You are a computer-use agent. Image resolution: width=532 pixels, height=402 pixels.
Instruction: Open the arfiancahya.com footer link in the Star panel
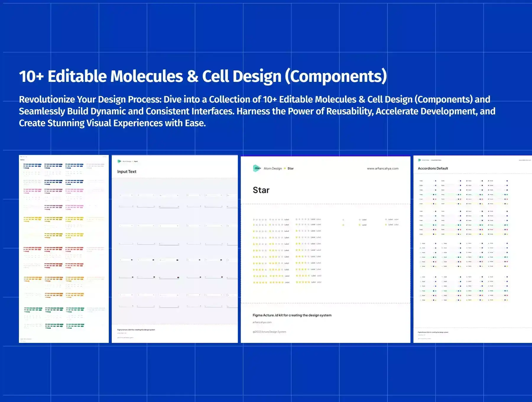click(262, 322)
